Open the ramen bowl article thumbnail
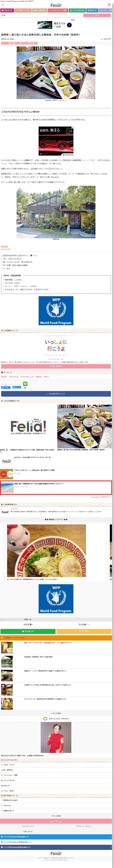This screenshot has height=868, width=114. point(46,551)
